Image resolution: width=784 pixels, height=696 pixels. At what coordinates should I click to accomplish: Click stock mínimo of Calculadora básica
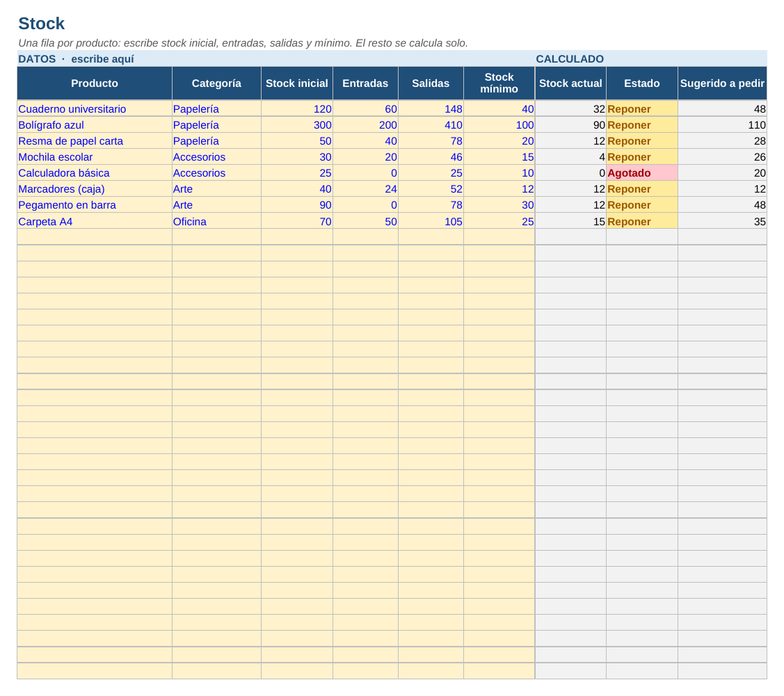499,173
